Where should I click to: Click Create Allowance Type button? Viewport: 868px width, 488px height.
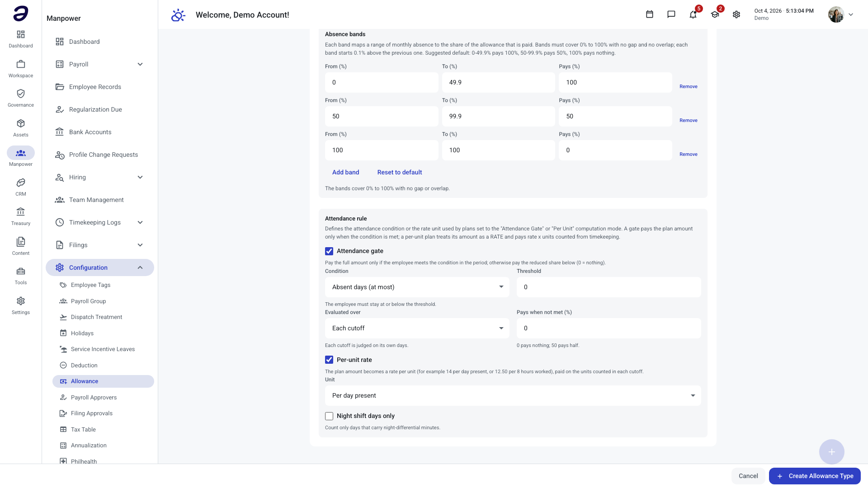[x=815, y=476]
